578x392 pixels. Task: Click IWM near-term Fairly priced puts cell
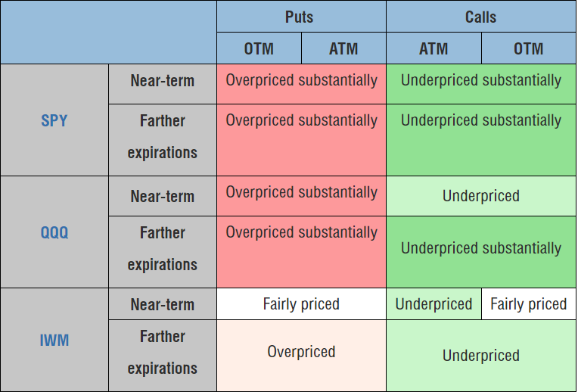pos(301,304)
